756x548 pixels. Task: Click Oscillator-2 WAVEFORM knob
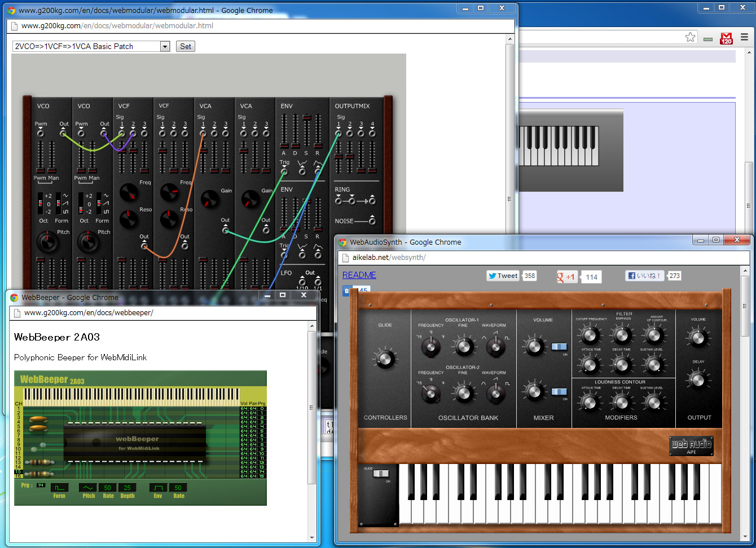495,393
